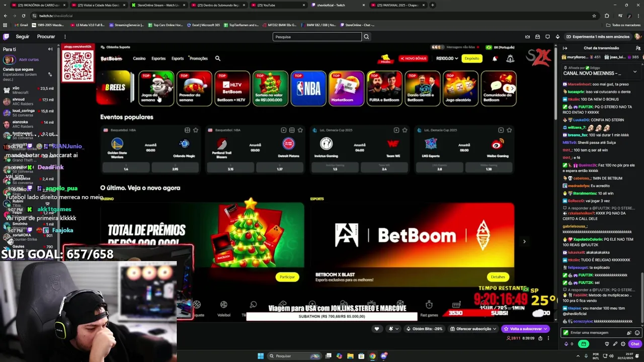Select Procurar in the Twitch navigation

coord(46,37)
